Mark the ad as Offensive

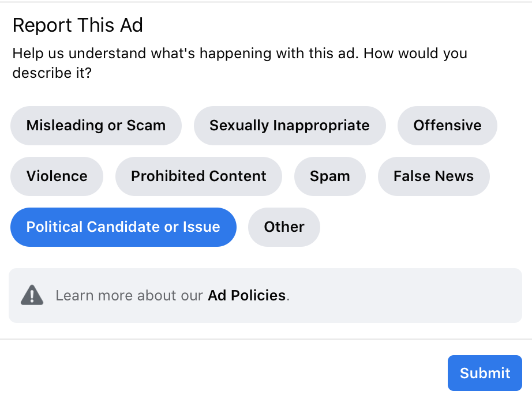click(x=447, y=126)
